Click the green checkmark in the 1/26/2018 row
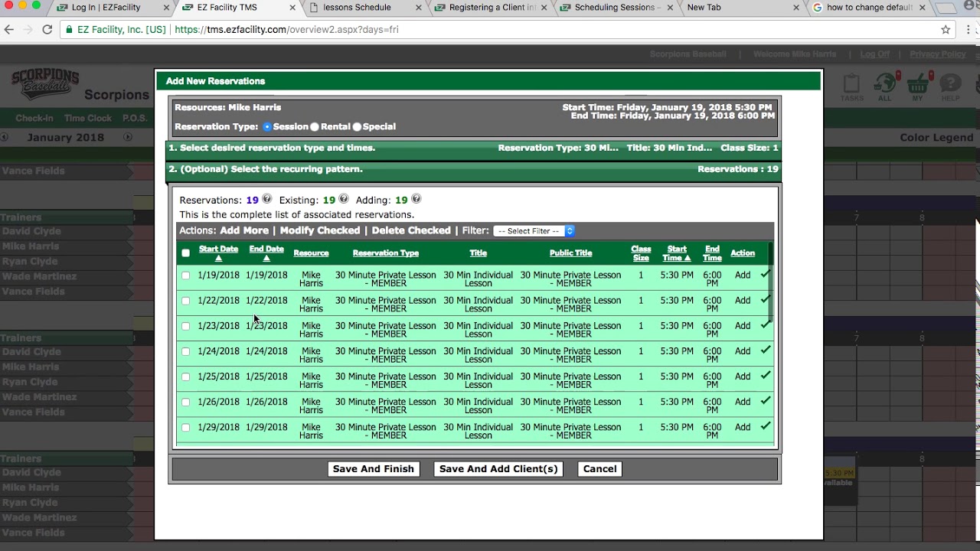 [765, 400]
